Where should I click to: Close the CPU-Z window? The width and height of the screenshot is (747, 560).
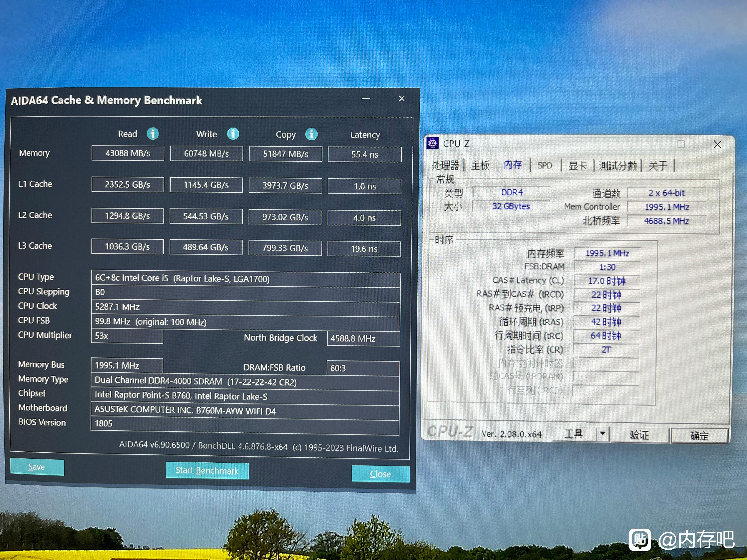click(717, 144)
